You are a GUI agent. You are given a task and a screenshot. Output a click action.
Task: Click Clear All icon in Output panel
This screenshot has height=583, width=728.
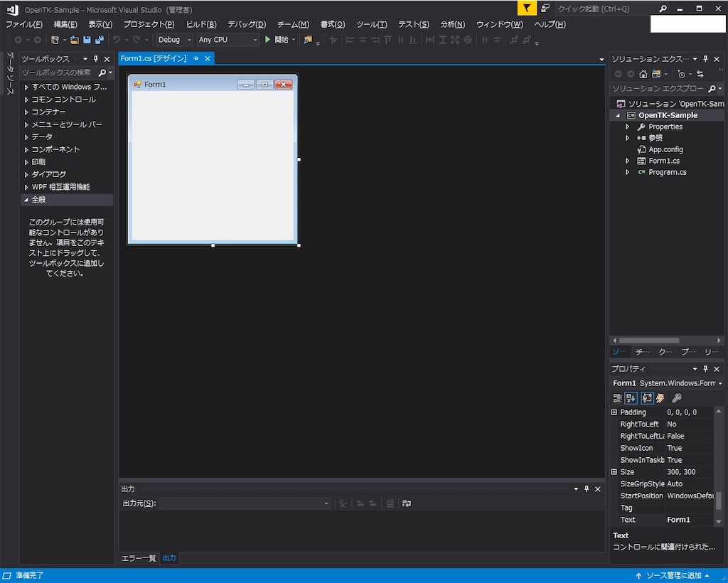coord(390,503)
